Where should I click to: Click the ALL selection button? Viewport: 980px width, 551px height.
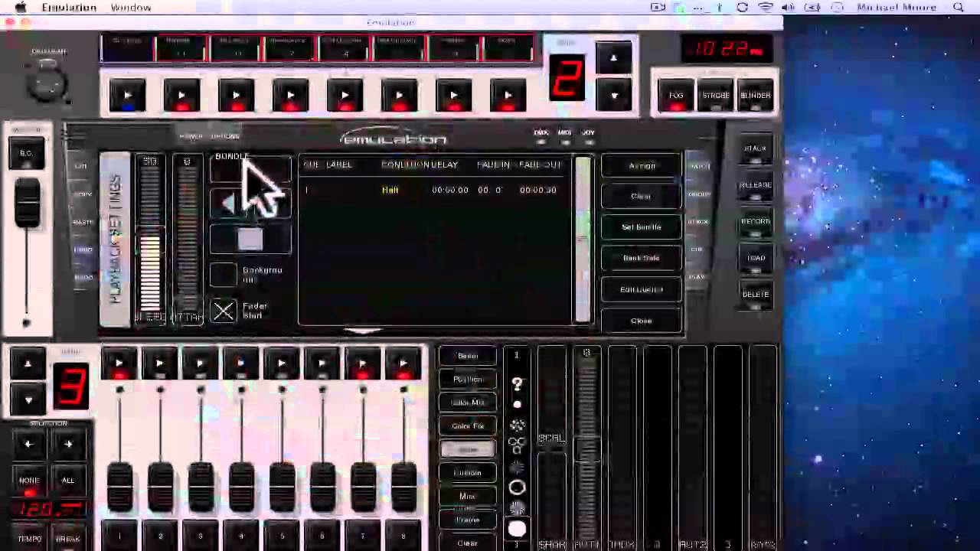pos(68,481)
